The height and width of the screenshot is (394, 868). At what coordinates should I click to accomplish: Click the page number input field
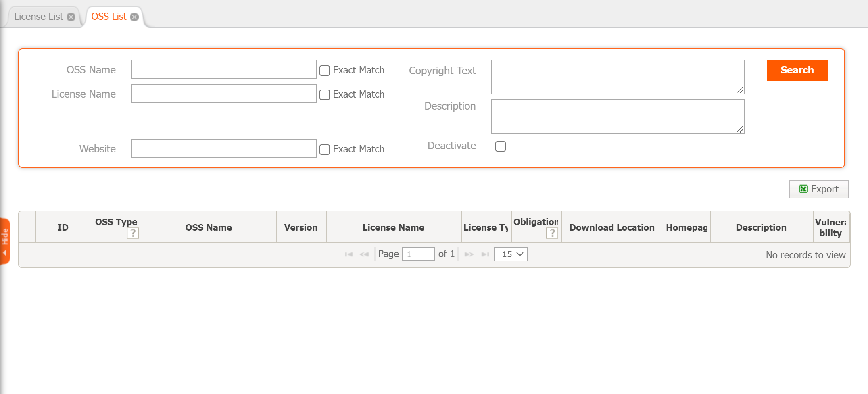click(418, 254)
